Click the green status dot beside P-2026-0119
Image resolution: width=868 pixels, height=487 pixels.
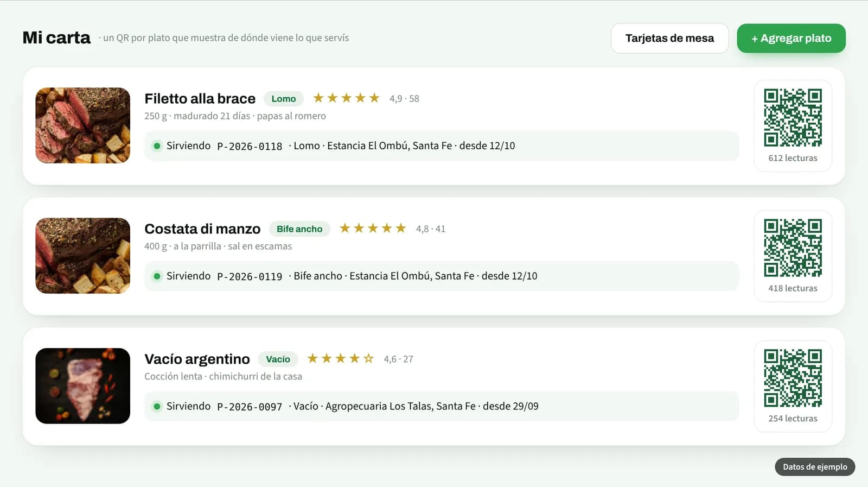157,276
